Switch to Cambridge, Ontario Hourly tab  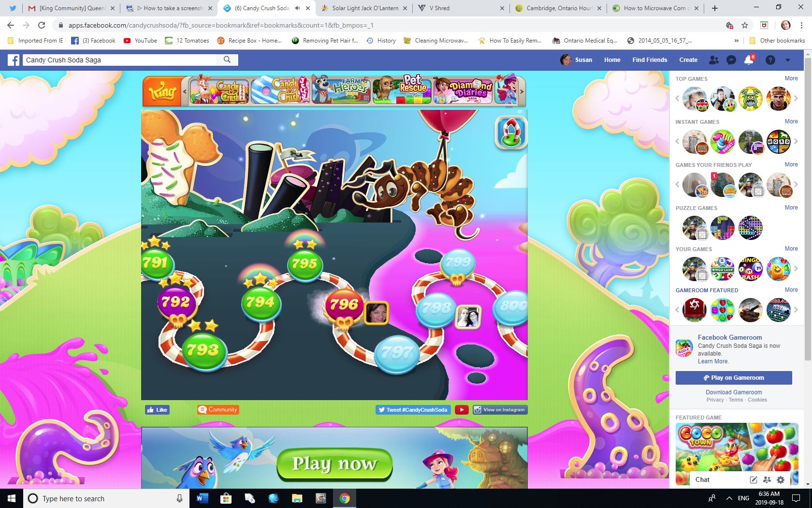click(559, 8)
